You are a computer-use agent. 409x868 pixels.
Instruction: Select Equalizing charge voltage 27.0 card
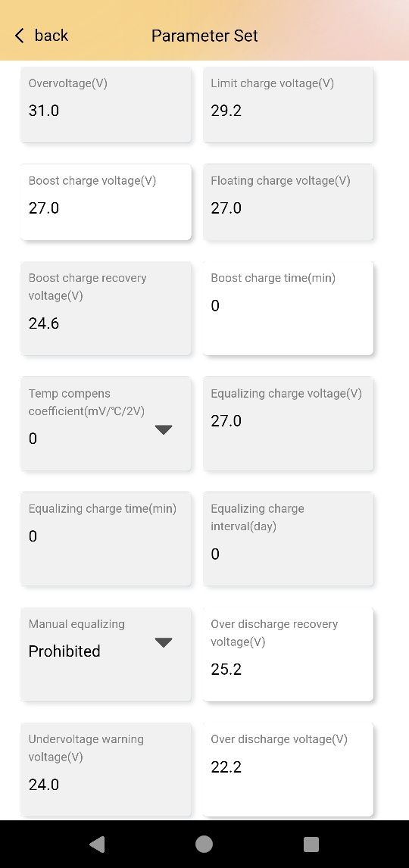click(289, 423)
